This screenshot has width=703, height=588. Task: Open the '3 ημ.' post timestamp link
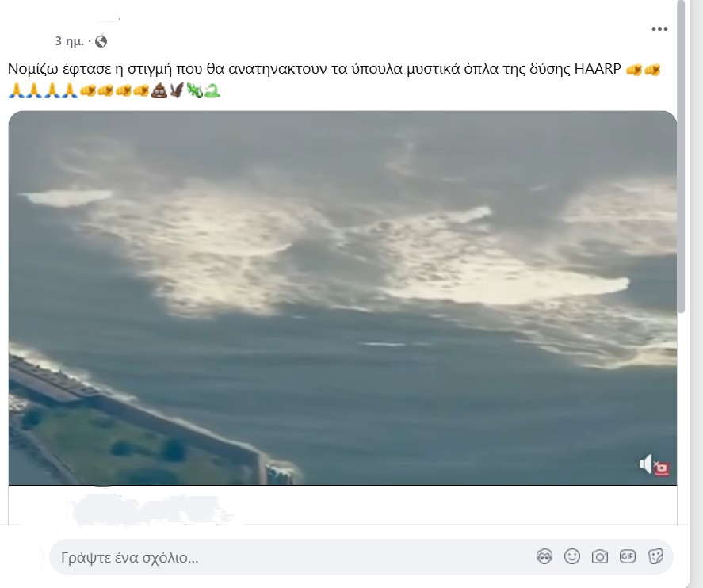(x=69, y=41)
